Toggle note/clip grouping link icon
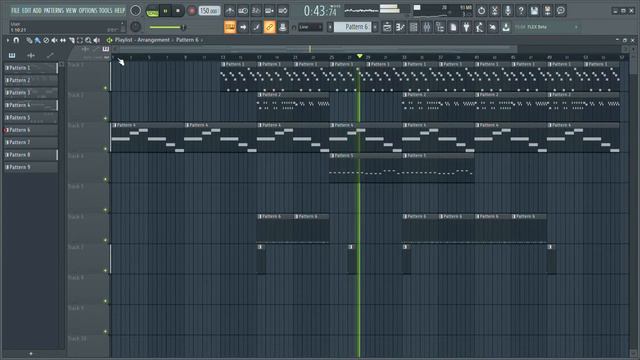The height and width of the screenshot is (360, 640). 269,27
